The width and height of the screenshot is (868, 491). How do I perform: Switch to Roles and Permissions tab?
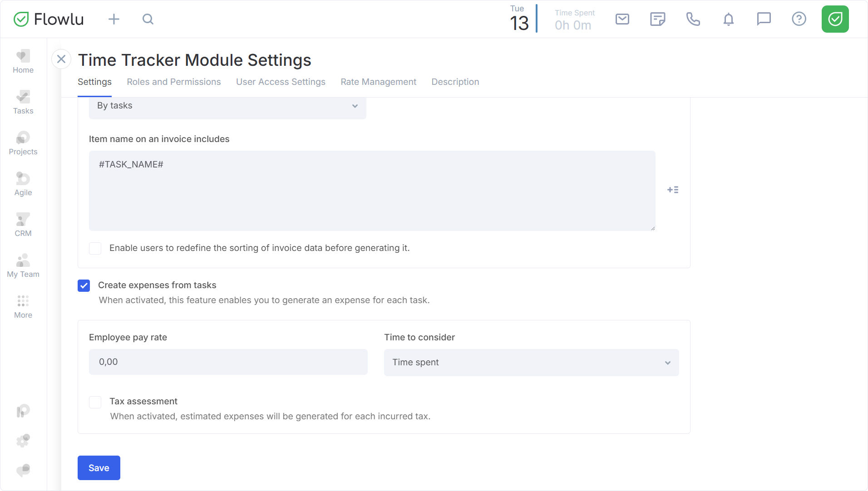click(174, 82)
